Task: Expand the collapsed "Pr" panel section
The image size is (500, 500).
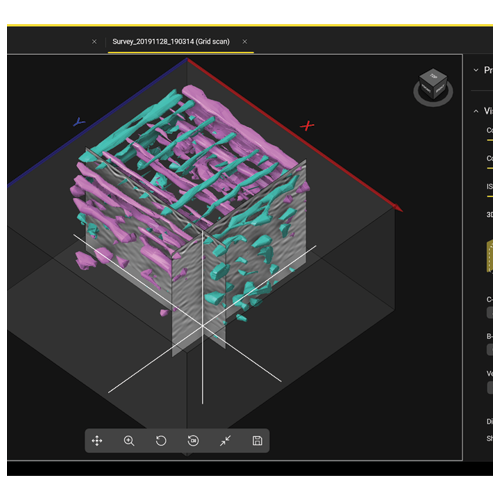Action: [476, 70]
